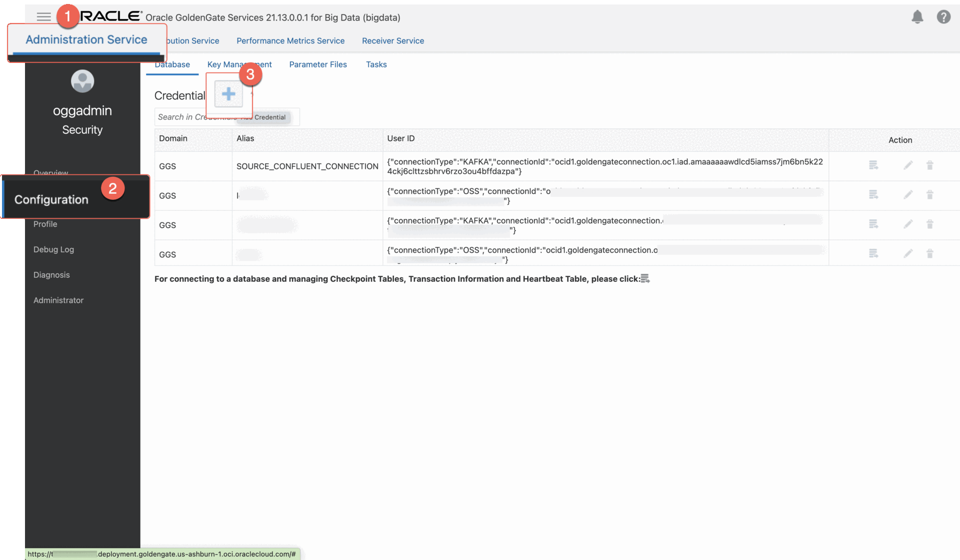Edit the SOURCE_CONFLUENT_CONNECTION credential pencil icon
Viewport: 960px width, 560px height.
click(908, 165)
